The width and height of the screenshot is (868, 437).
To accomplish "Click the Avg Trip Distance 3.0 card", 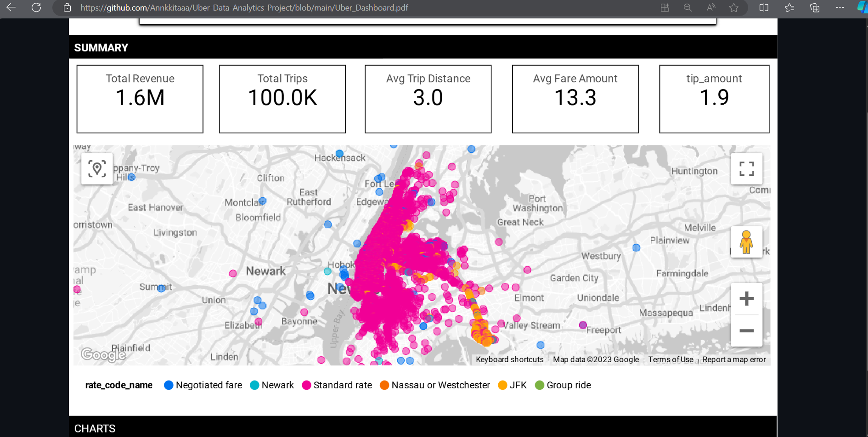I will (428, 99).
